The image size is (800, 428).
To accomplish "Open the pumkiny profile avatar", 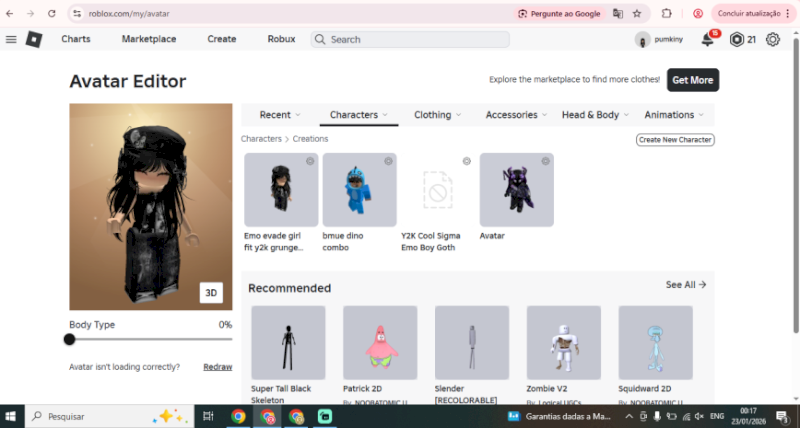I will click(x=642, y=39).
